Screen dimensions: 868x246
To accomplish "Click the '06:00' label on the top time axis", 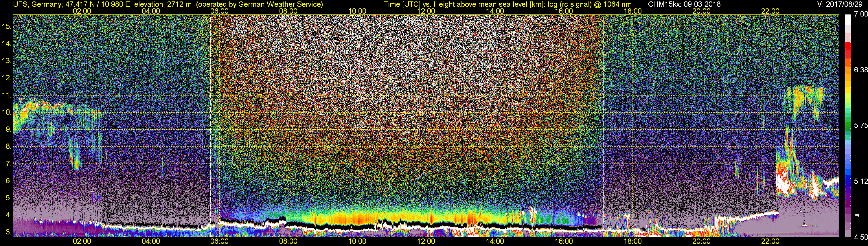I will click(x=219, y=11).
